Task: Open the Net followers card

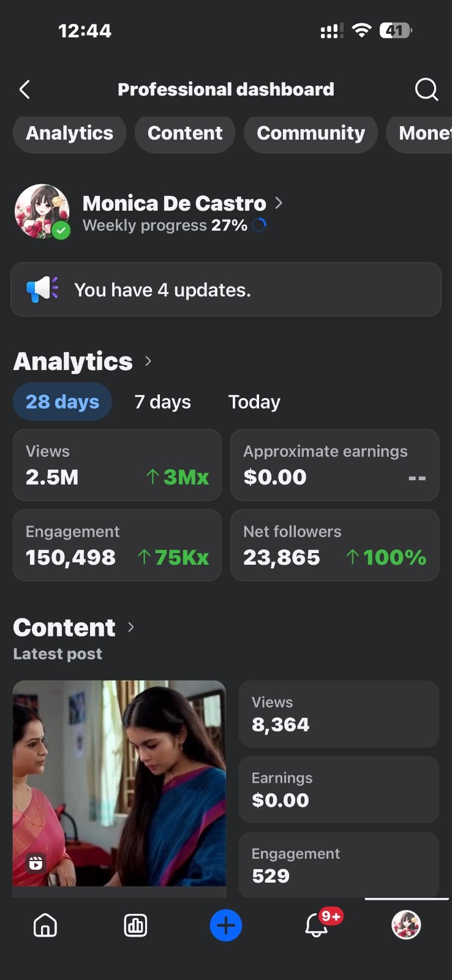Action: pos(334,545)
